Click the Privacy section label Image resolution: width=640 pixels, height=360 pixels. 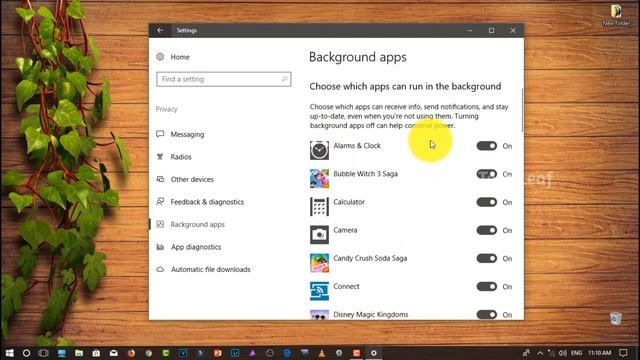pyautogui.click(x=167, y=109)
